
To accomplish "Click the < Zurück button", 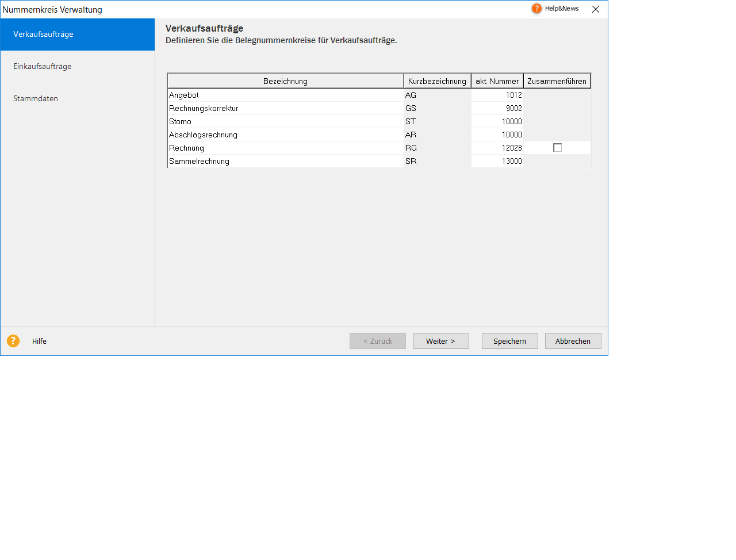I will [x=378, y=341].
